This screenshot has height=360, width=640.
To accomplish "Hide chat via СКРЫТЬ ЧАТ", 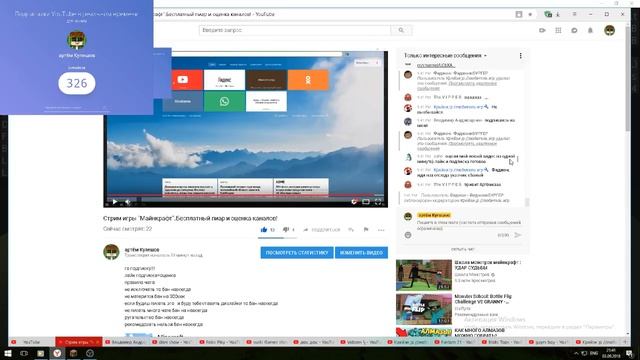I will point(463,249).
